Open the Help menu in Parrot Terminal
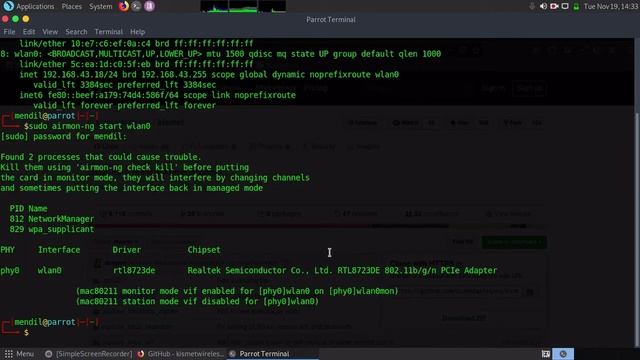This screenshot has width=640, height=360. click(x=138, y=31)
